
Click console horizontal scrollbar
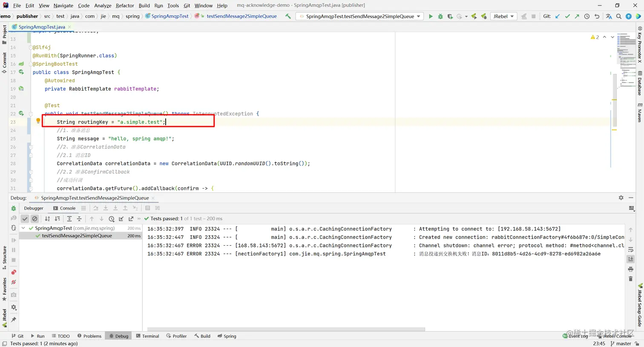click(286, 329)
